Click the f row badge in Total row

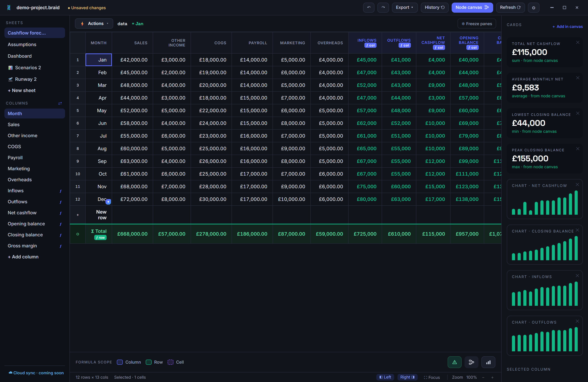pyautogui.click(x=100, y=237)
